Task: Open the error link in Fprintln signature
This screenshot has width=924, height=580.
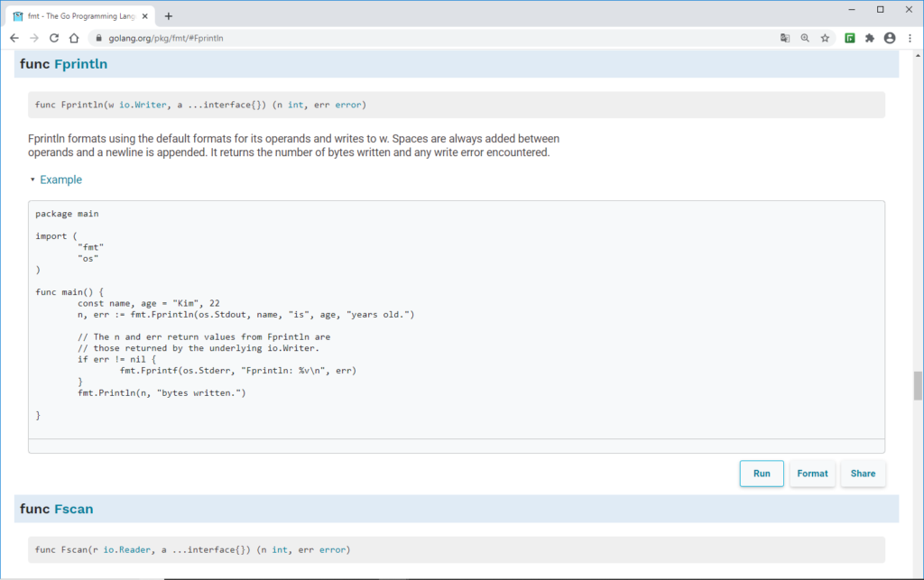Action: [348, 105]
